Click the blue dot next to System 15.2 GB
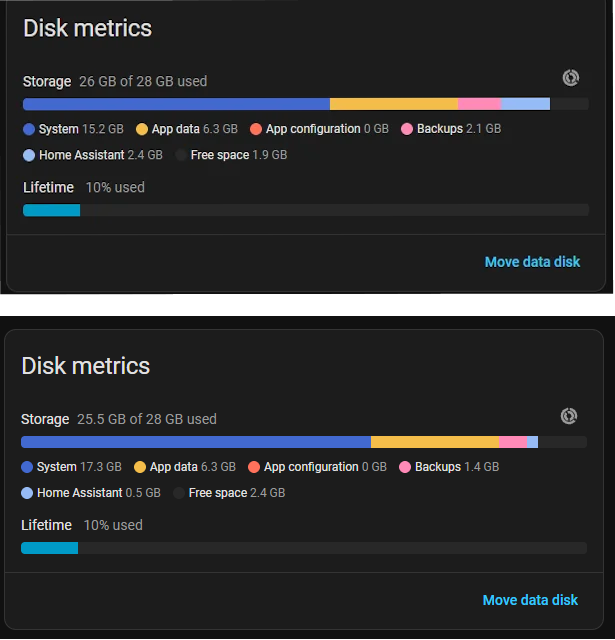The width and height of the screenshot is (615, 640). (x=29, y=129)
